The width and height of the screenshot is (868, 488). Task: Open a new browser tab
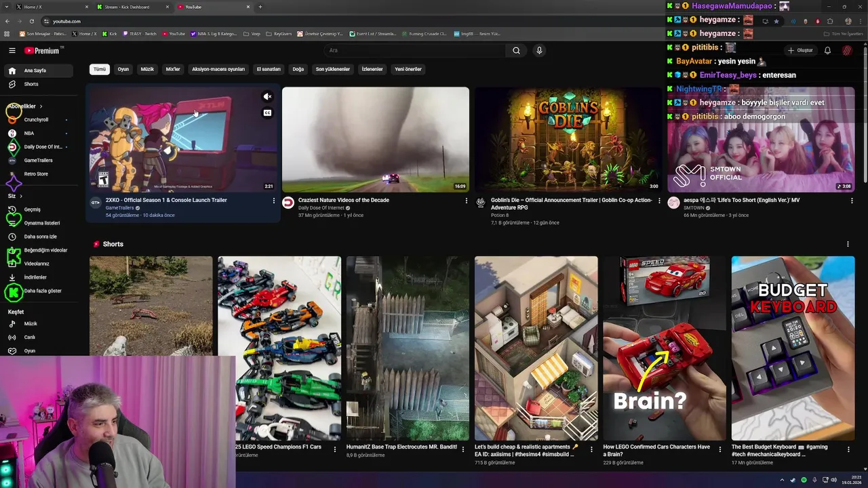[x=260, y=7]
